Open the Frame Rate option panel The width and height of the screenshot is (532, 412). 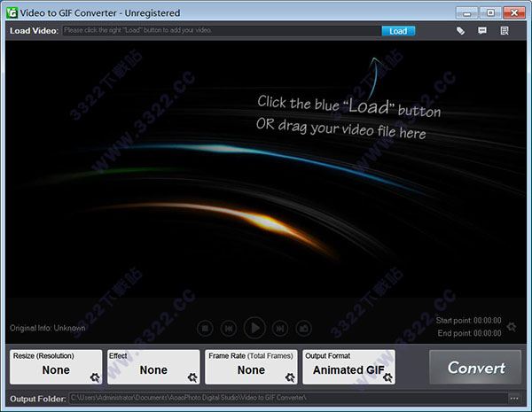coord(251,367)
